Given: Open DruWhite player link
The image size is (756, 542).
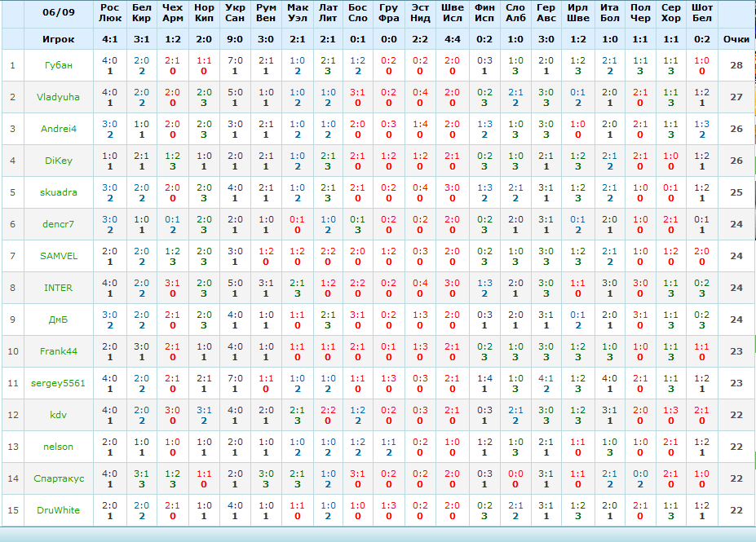Looking at the screenshot, I should [59, 510].
